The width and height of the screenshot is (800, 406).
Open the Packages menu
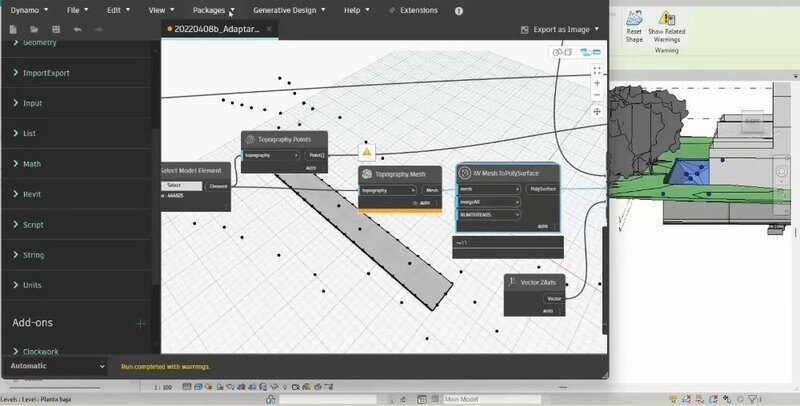point(214,10)
